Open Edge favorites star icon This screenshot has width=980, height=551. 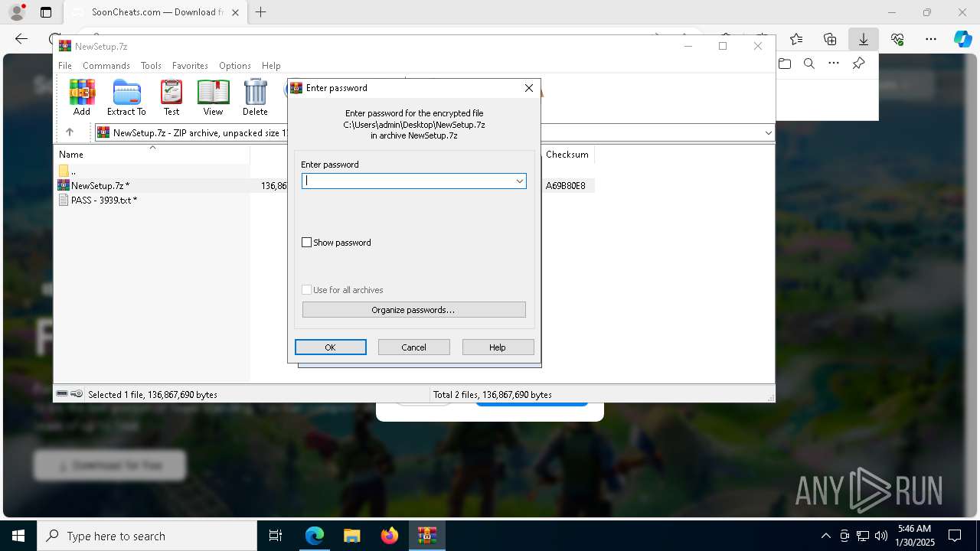coord(796,39)
